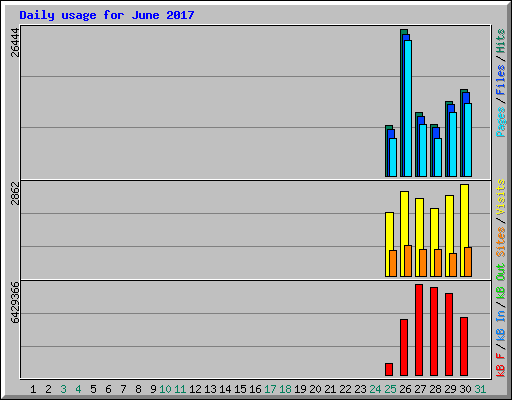512x400 pixels.
Task: Click the red kB F legend label
Action: (x=501, y=365)
